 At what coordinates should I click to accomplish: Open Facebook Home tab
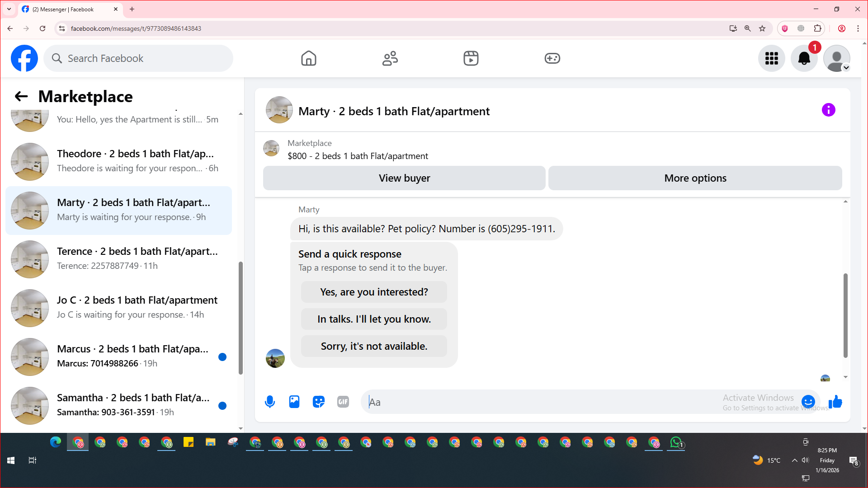(x=309, y=58)
